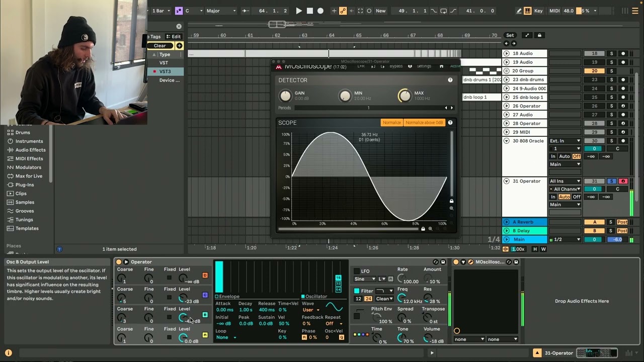
Task: Toggle Computer MIDI Keyboard icon
Action: pyautogui.click(x=527, y=11)
